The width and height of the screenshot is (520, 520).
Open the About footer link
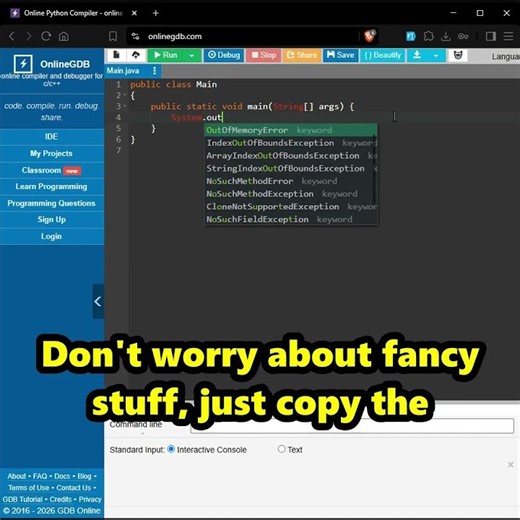tap(17, 476)
